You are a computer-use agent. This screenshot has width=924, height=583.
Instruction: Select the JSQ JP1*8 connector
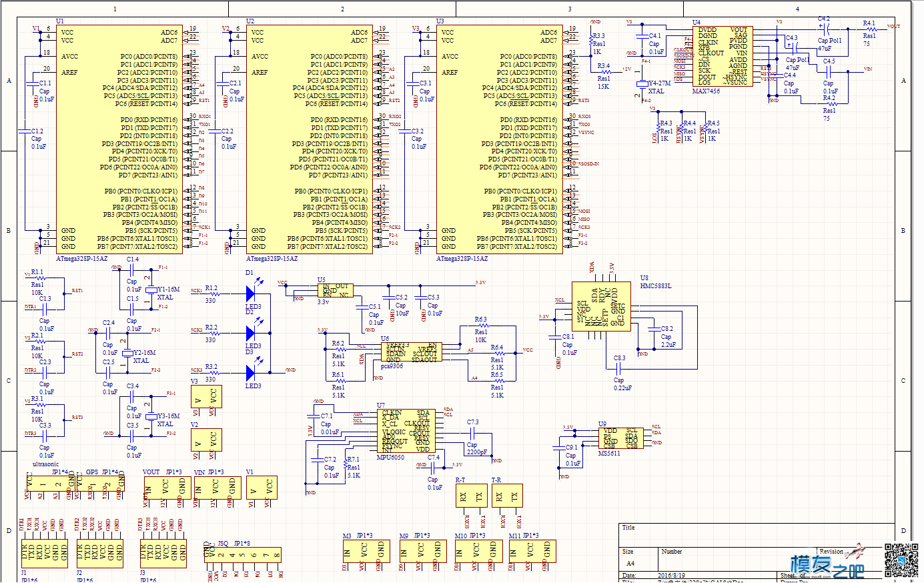click(x=244, y=555)
